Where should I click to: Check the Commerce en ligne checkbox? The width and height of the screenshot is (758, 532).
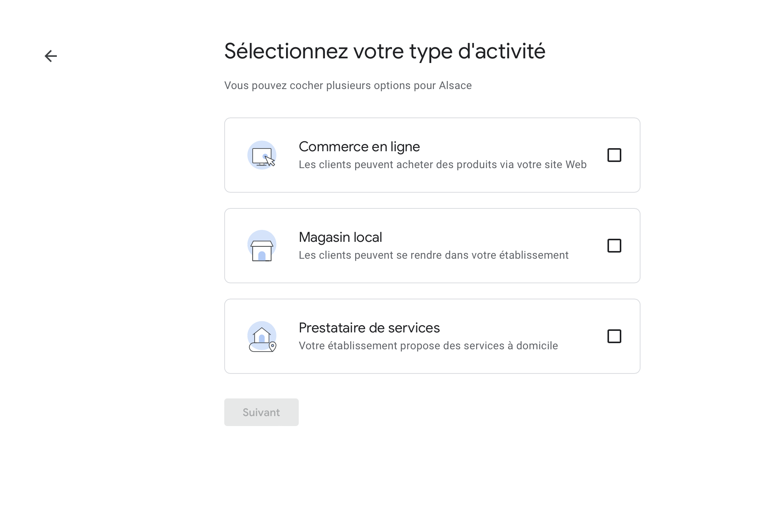614,155
